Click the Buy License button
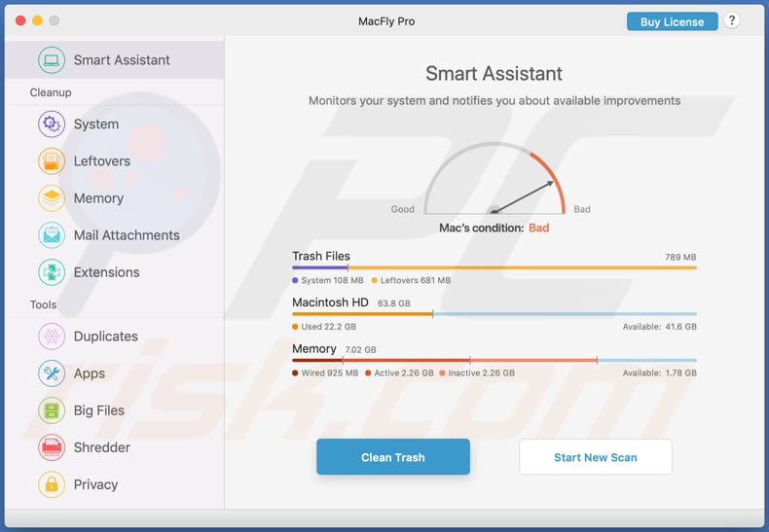Image resolution: width=769 pixels, height=532 pixels. 672,21
